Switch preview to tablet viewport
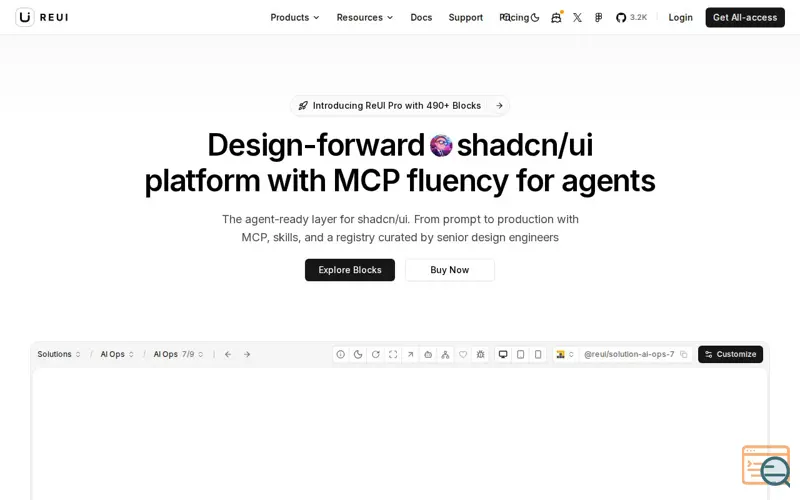The height and width of the screenshot is (500, 800). click(520, 354)
